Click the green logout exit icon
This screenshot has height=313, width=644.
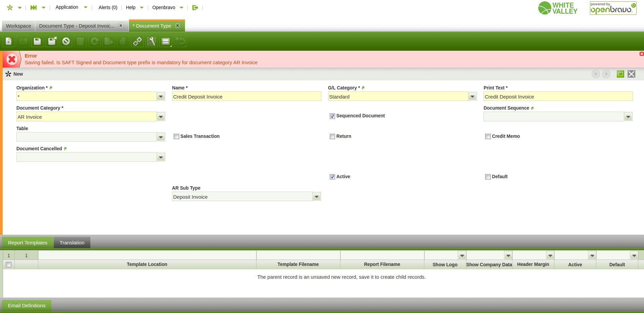pyautogui.click(x=195, y=7)
